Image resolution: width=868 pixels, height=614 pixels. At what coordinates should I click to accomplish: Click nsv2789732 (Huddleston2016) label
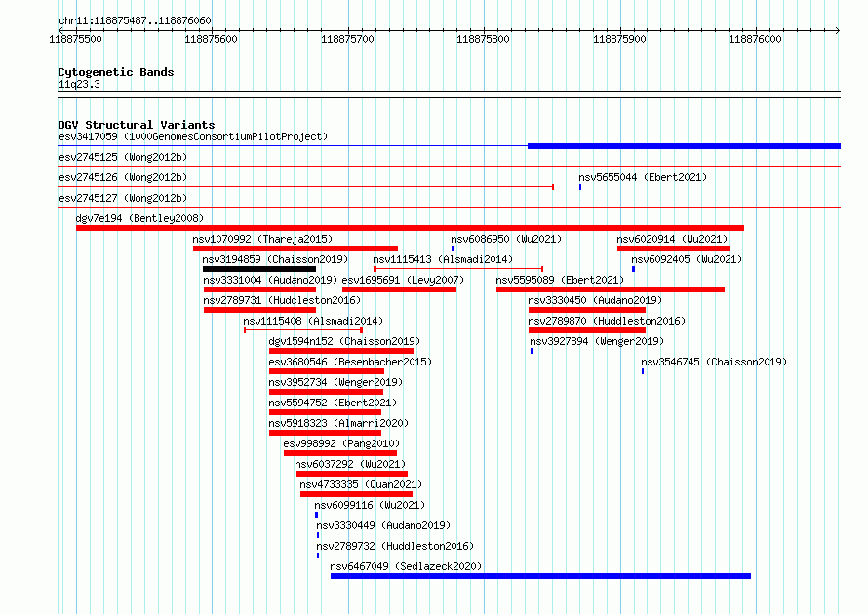[x=395, y=546]
